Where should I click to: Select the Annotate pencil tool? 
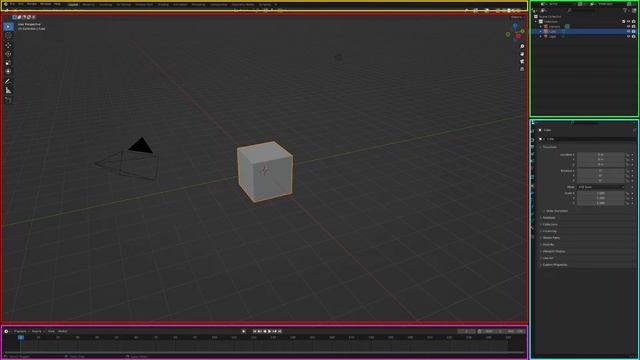(x=8, y=81)
